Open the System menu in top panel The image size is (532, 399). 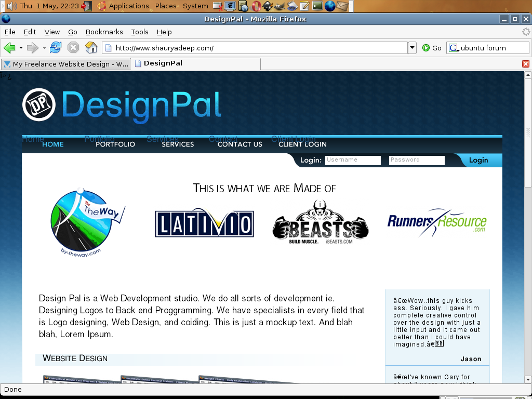[x=195, y=6]
